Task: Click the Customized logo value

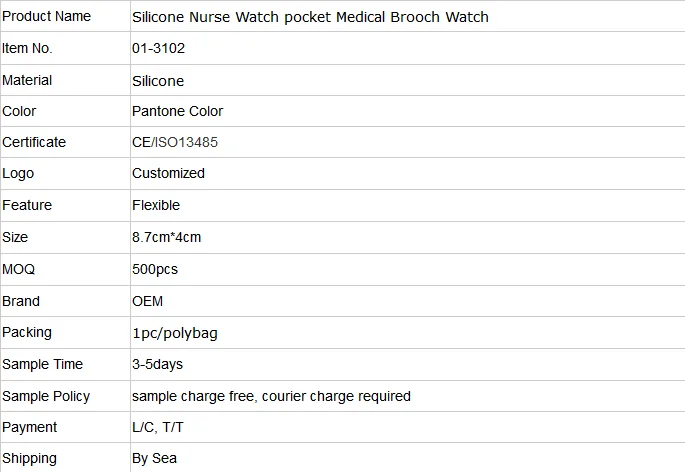Action: point(167,173)
